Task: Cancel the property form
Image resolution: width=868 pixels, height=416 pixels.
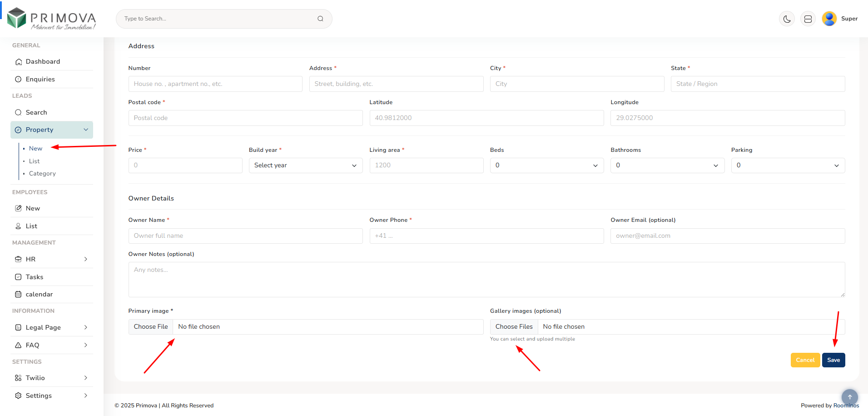Action: (x=805, y=360)
